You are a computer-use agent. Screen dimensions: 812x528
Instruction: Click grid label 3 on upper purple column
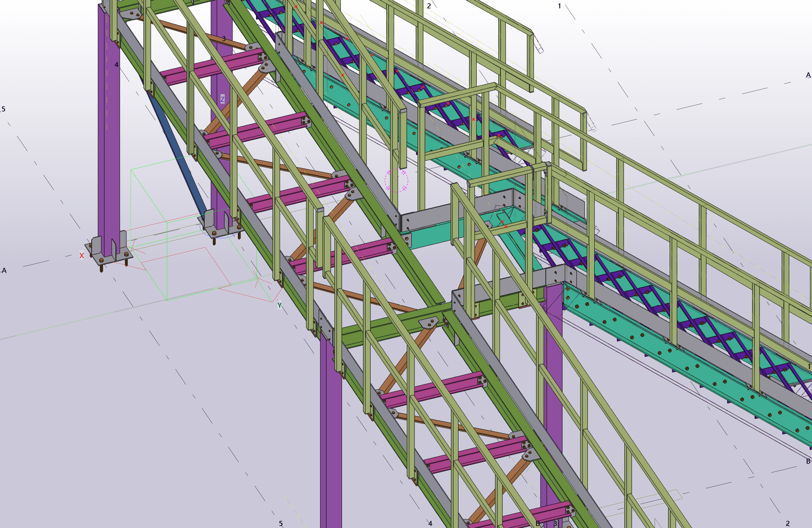pos(224,38)
